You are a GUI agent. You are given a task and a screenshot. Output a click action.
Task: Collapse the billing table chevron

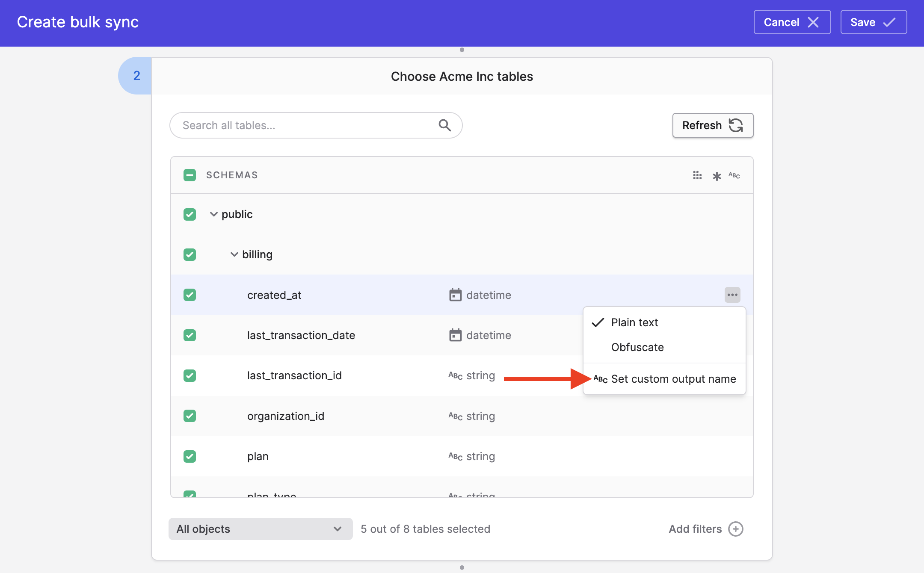tap(234, 254)
